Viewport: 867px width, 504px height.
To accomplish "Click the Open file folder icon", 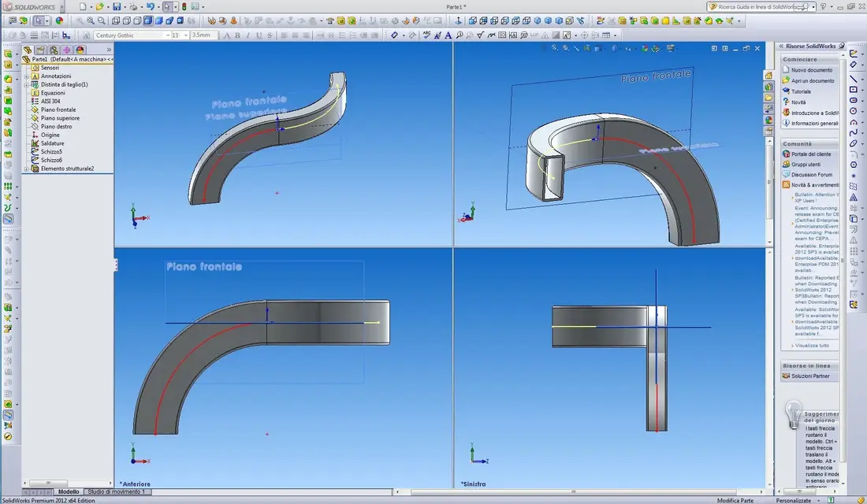I will [99, 6].
